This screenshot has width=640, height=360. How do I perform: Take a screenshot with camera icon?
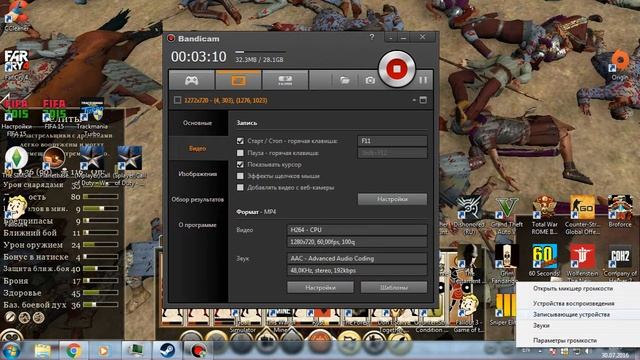(x=370, y=80)
